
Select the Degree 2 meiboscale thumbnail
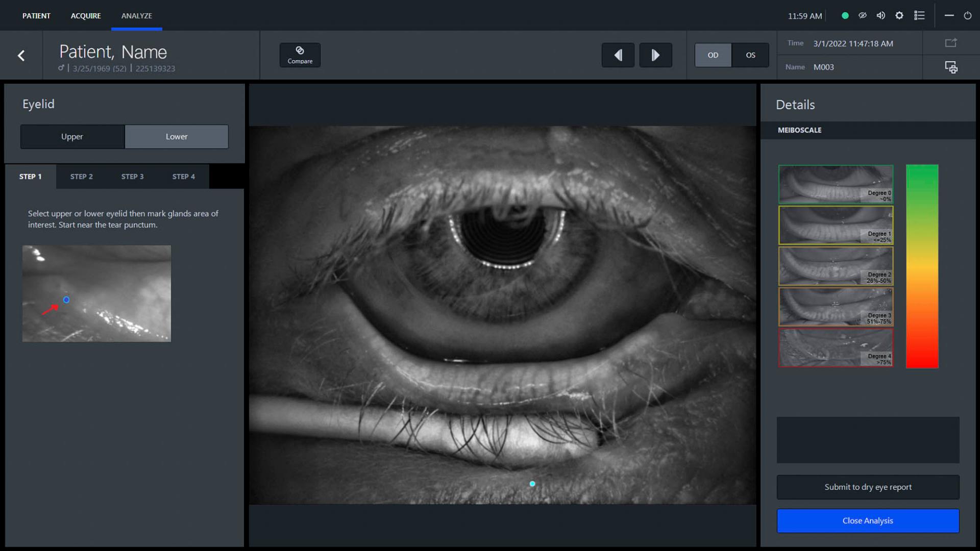click(836, 266)
